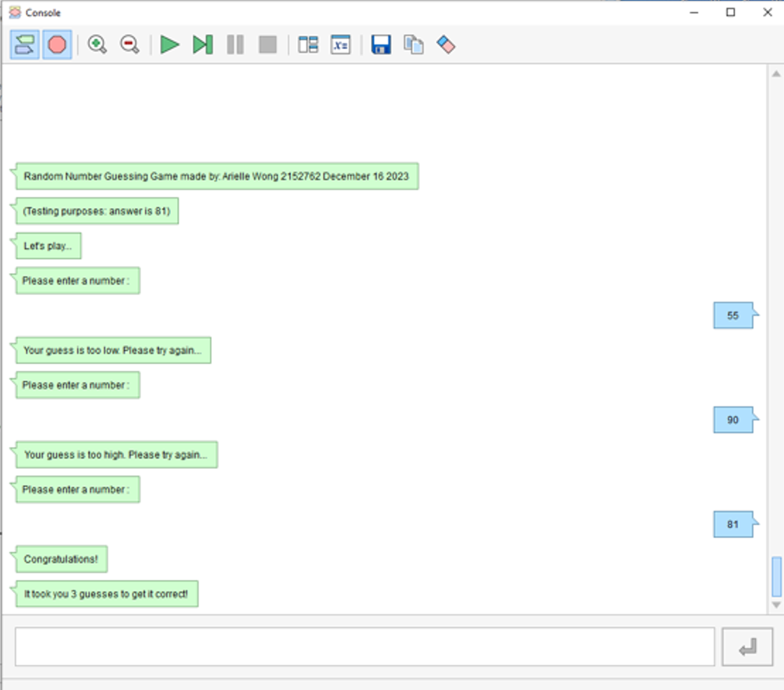Click the scrollbar down arrow
The image size is (784, 690).
pyautogui.click(x=776, y=605)
